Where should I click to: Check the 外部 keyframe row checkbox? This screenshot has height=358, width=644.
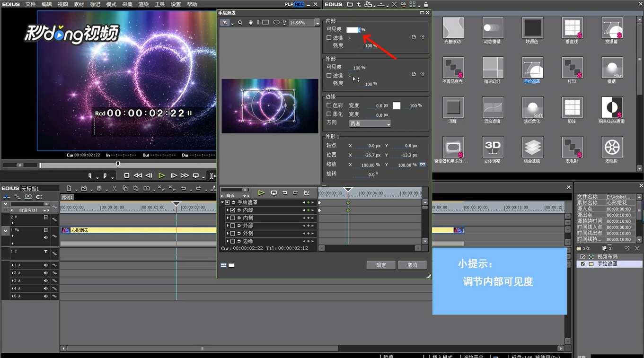point(233,226)
